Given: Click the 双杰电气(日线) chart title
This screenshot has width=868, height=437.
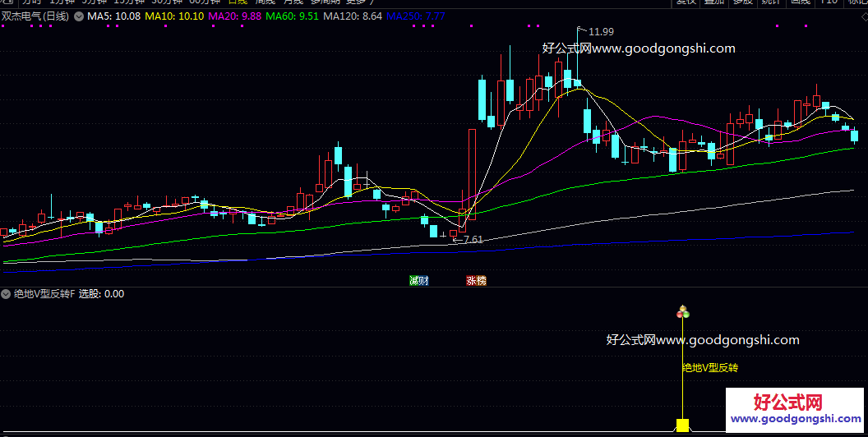Looking at the screenshot, I should coord(35,16).
